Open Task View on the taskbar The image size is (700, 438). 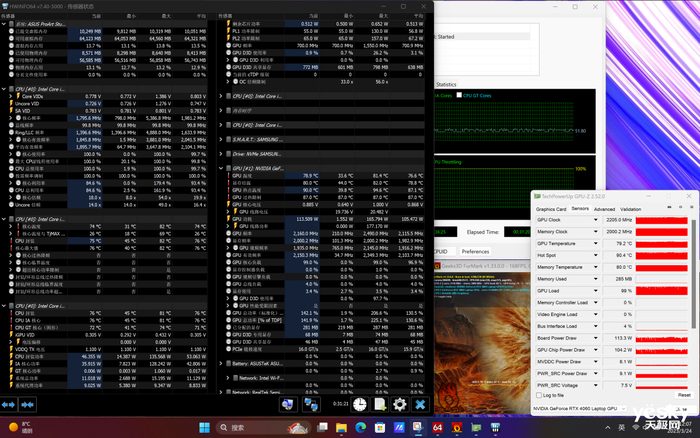point(322,428)
